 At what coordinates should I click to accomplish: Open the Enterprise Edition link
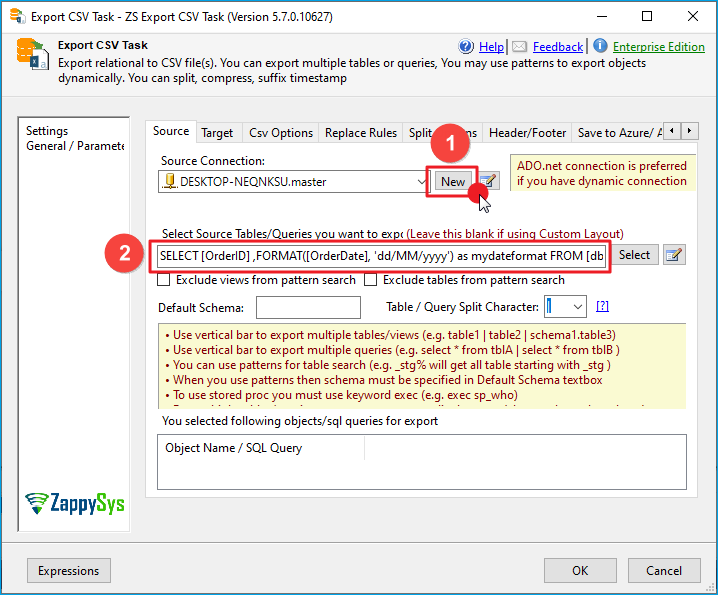[x=658, y=47]
